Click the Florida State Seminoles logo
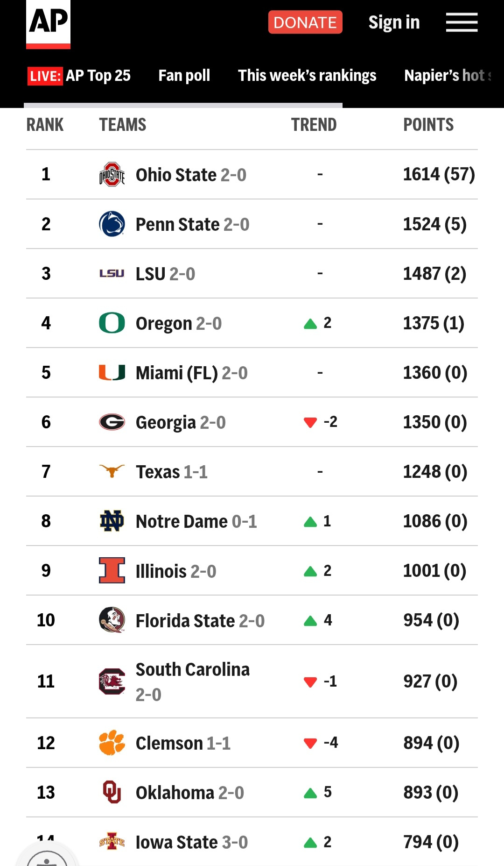 [112, 620]
